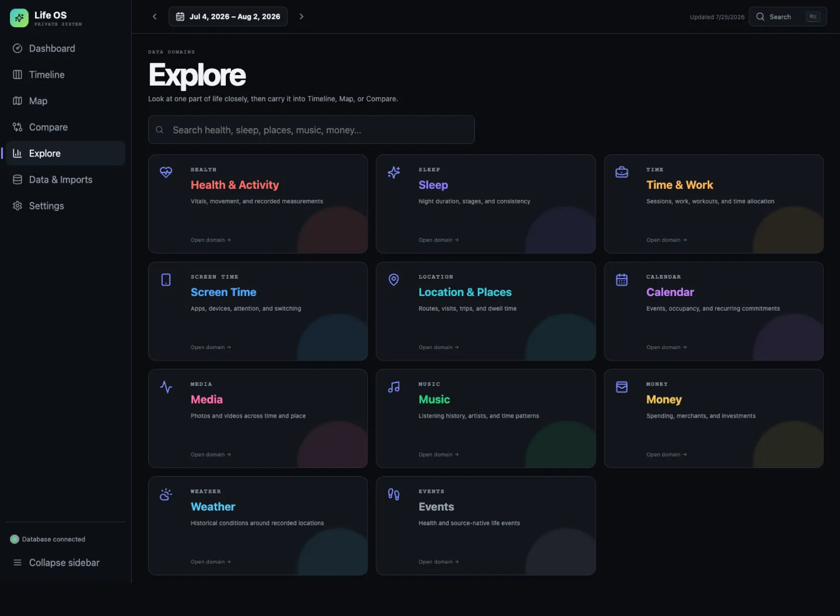Image resolution: width=840 pixels, height=616 pixels.
Task: Go to previous date range with left chevron
Action: [154, 16]
